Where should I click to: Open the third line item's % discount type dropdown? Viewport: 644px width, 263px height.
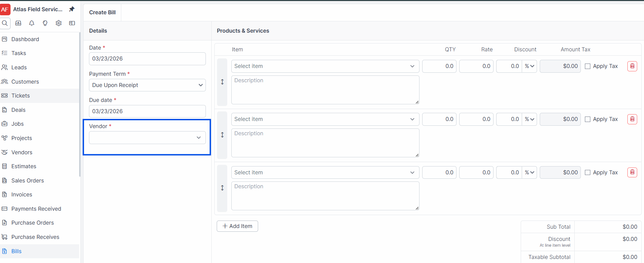530,172
